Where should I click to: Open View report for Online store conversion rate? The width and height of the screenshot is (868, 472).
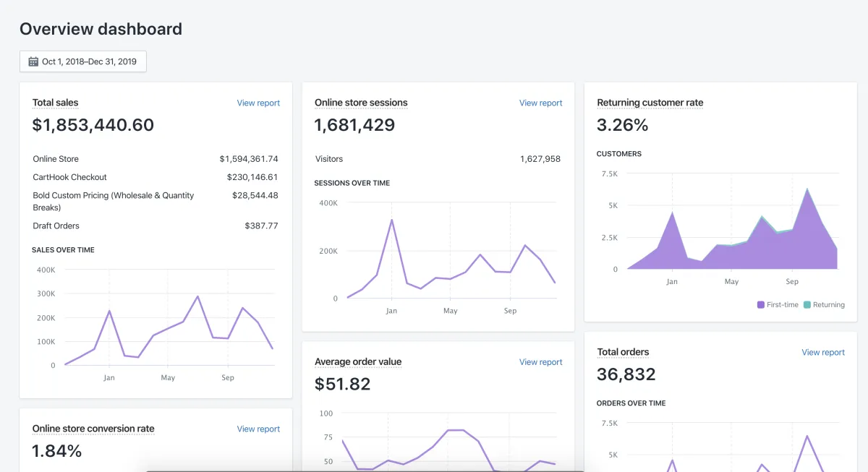coord(258,429)
